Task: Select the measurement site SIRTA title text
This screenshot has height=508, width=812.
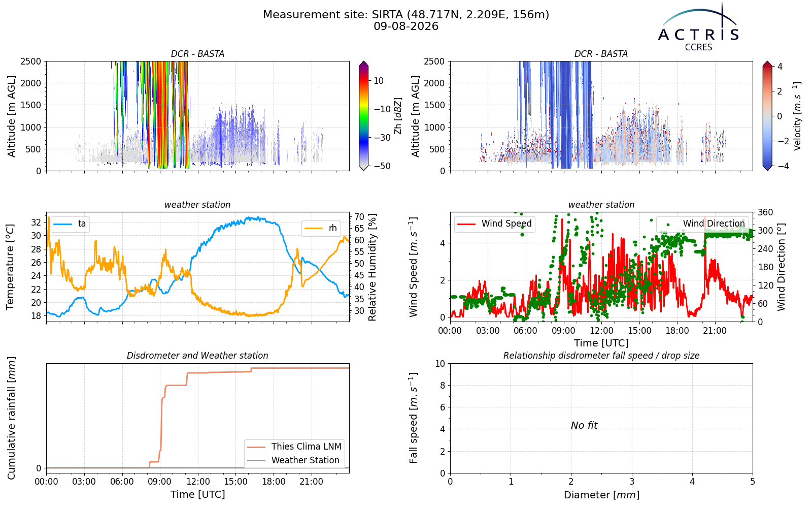Action: coord(406,15)
